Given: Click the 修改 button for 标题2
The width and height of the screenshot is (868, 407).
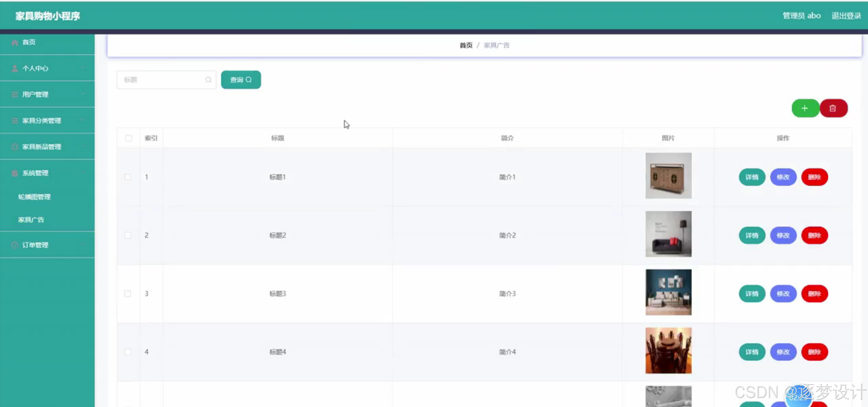Looking at the screenshot, I should (783, 235).
